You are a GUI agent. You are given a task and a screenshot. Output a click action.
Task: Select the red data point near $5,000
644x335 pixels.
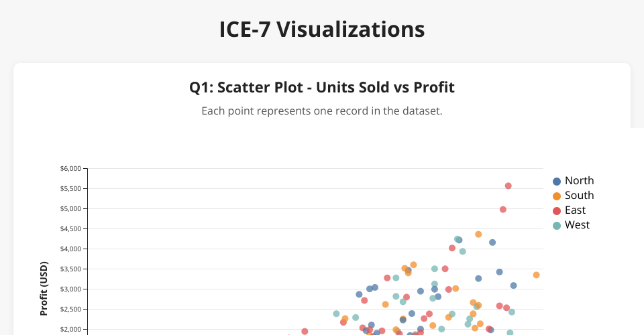(x=503, y=210)
